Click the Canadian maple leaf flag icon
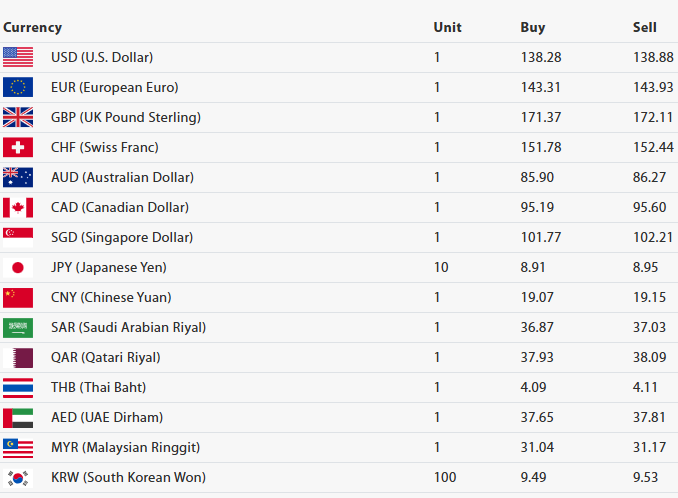The width and height of the screenshot is (678, 498). (x=18, y=208)
